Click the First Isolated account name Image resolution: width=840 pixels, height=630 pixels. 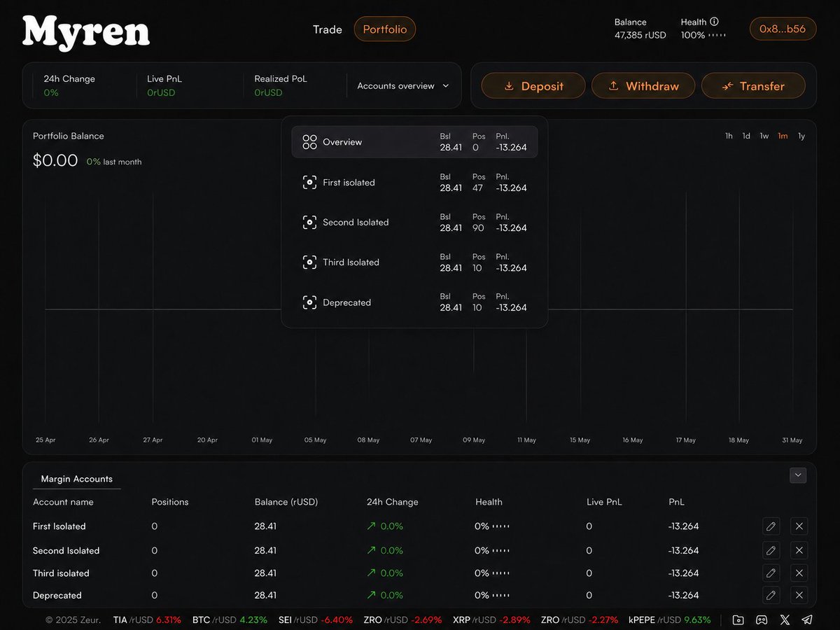[x=59, y=526]
